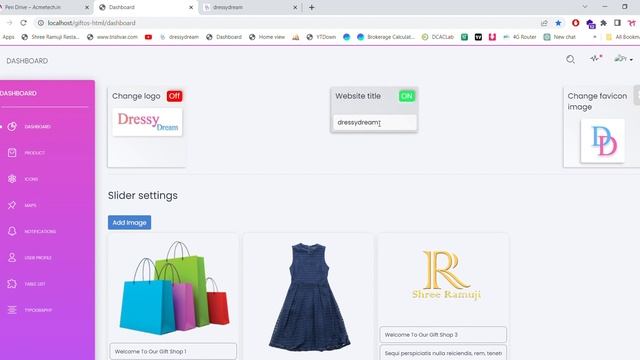This screenshot has width=640, height=360.
Task: Close the Dashboard browser tab
Action: click(191, 7)
